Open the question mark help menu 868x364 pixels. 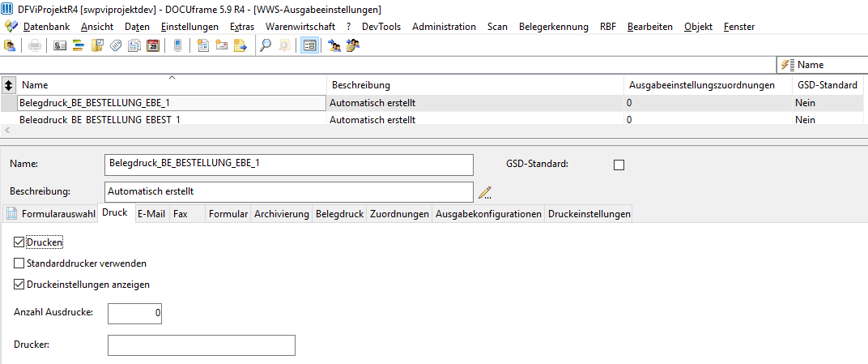(349, 27)
